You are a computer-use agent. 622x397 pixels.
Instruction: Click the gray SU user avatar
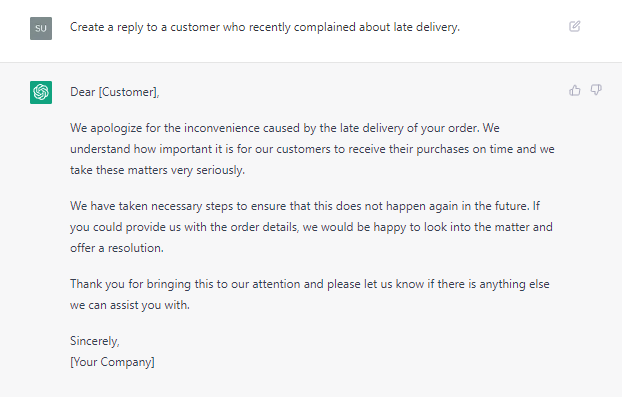tap(41, 28)
